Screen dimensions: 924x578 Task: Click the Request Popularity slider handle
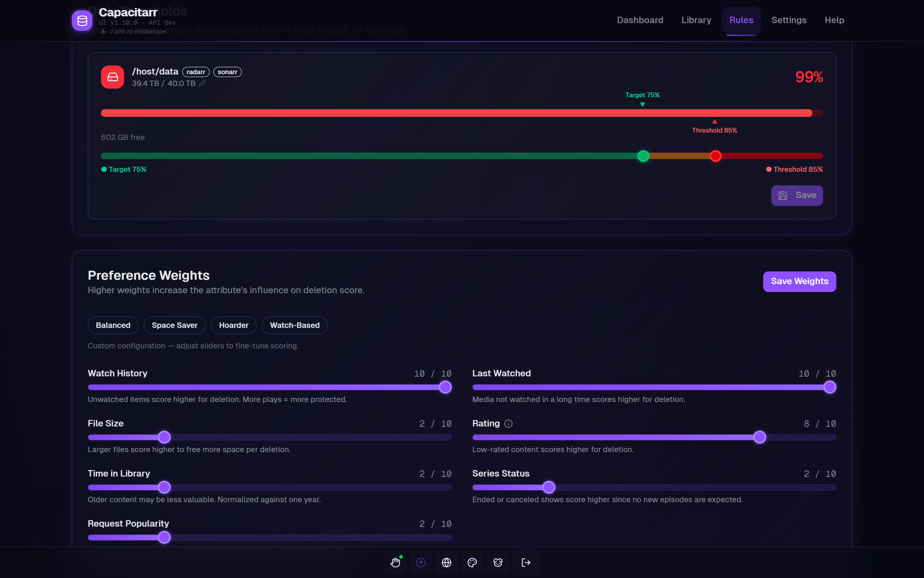point(164,538)
